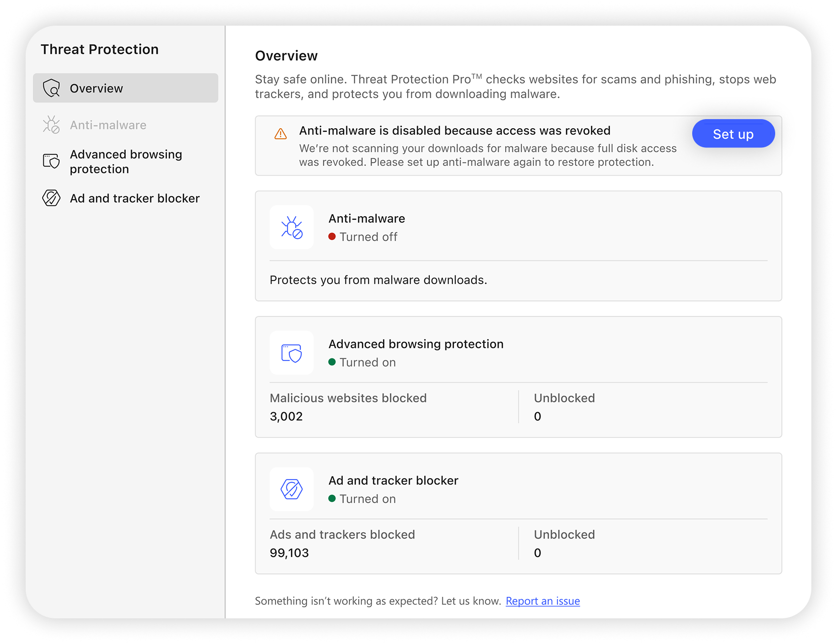This screenshot has width=837, height=644.
Task: Click the blue Anti-malware card icon
Action: (x=292, y=227)
